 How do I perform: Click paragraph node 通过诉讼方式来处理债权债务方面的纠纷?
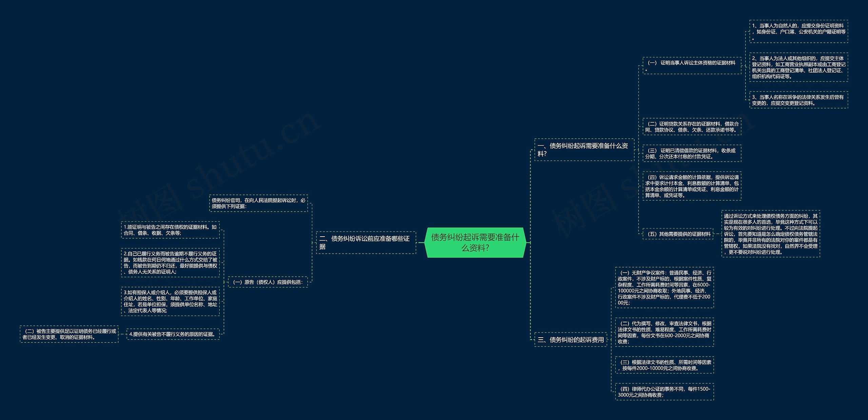point(771,234)
